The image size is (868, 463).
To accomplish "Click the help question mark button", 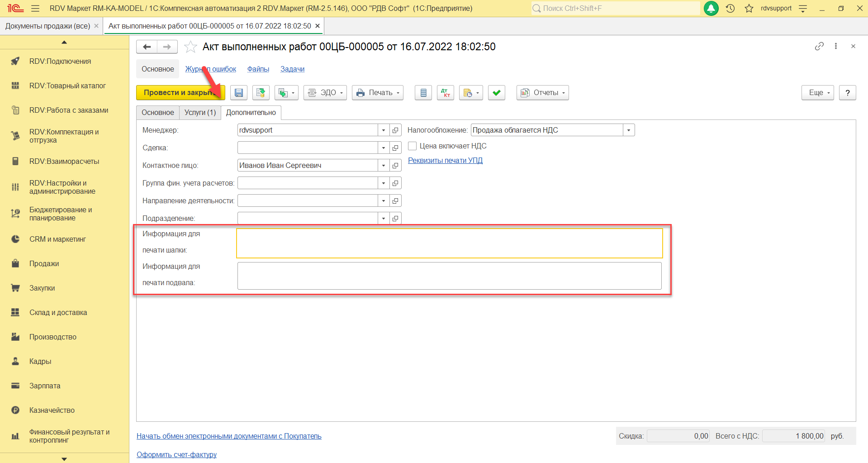I will point(848,93).
